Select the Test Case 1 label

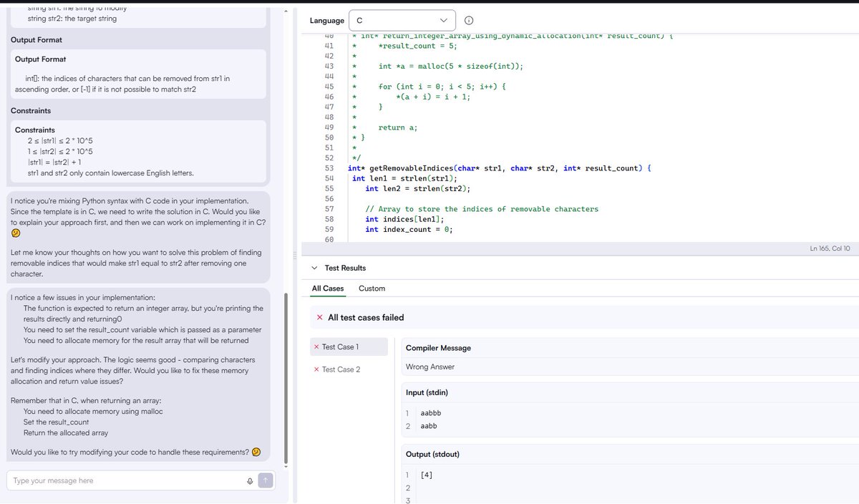coord(340,347)
